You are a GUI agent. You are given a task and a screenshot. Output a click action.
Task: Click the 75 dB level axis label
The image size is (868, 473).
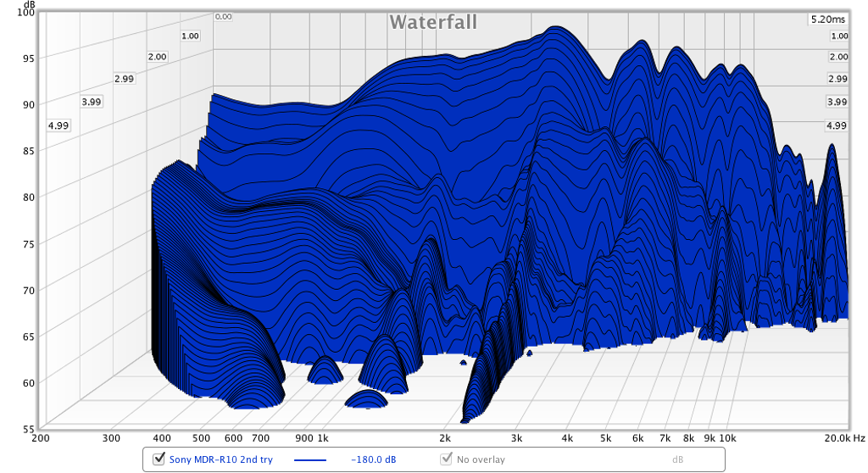click(x=28, y=243)
